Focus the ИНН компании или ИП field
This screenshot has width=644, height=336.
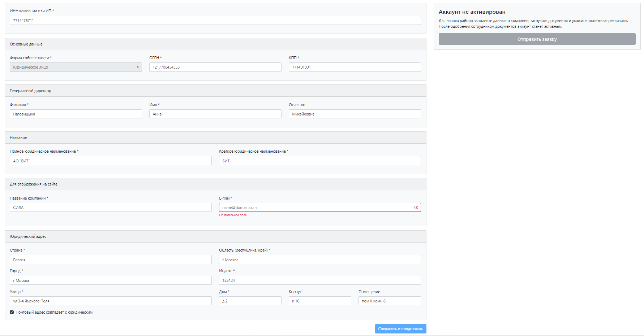pos(215,21)
